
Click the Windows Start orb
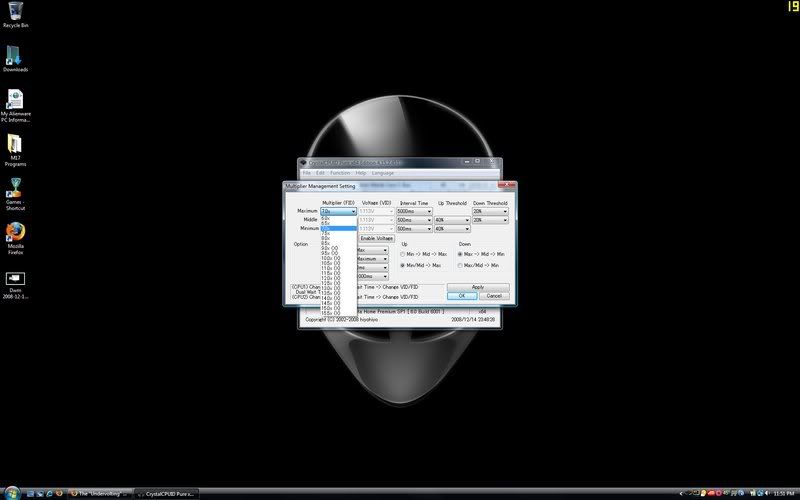(12, 493)
